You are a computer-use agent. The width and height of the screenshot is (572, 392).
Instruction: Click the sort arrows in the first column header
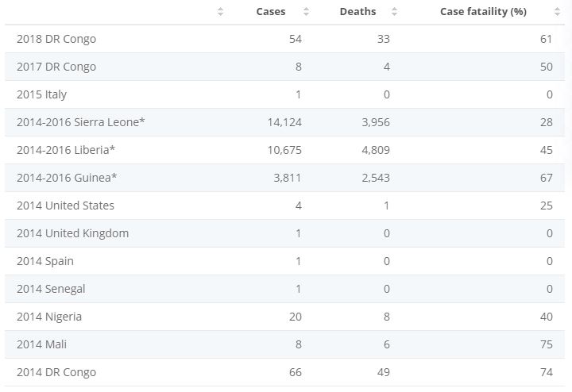[220, 12]
